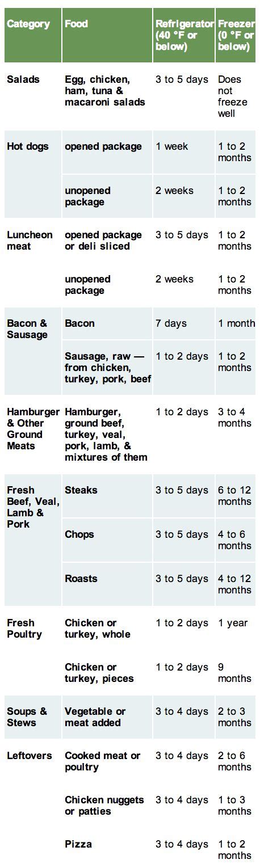Select the Freezer column header
260x868 pixels.
pos(236,35)
